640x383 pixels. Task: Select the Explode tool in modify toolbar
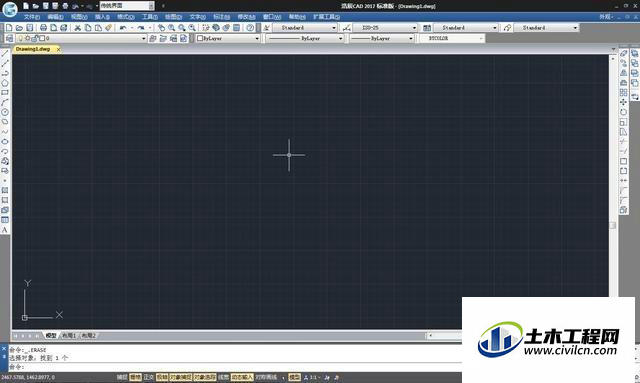click(x=624, y=210)
